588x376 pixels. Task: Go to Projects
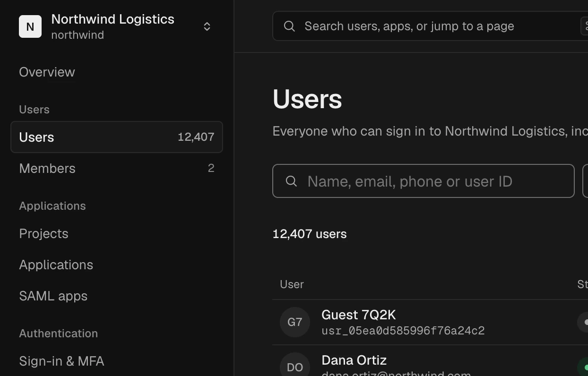pyautogui.click(x=43, y=233)
